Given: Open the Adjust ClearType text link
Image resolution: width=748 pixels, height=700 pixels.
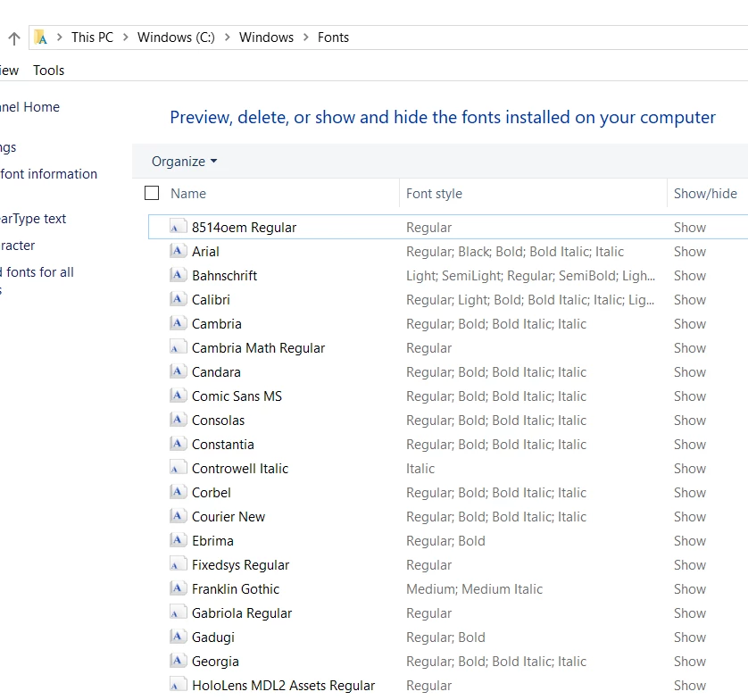Looking at the screenshot, I should pyautogui.click(x=33, y=219).
